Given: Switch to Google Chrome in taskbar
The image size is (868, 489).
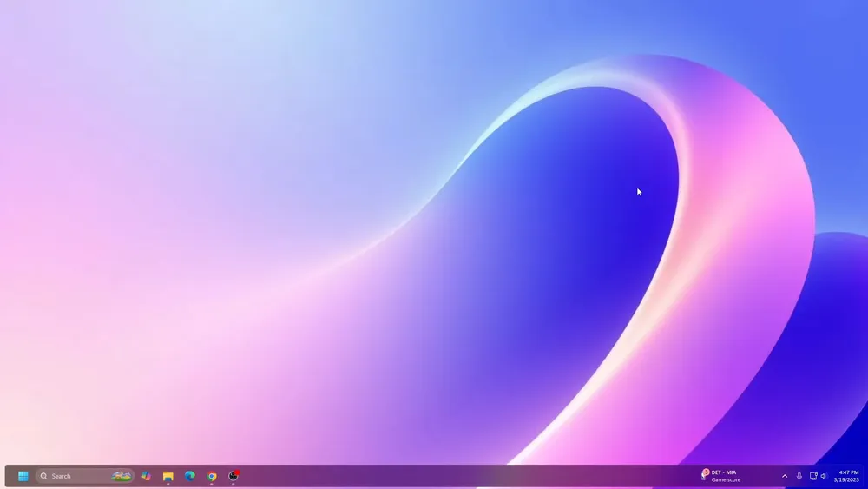Looking at the screenshot, I should click(212, 476).
